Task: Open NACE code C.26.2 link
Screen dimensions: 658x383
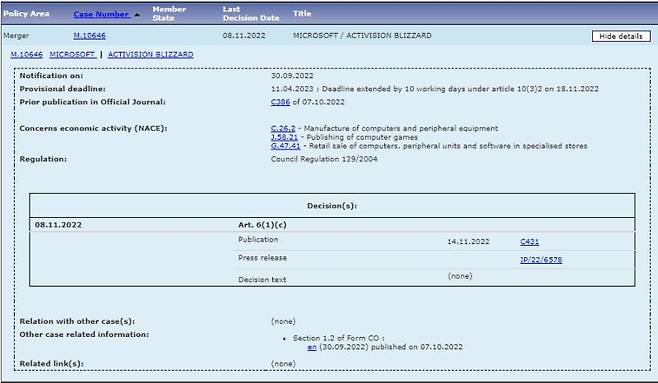Action: pos(283,128)
